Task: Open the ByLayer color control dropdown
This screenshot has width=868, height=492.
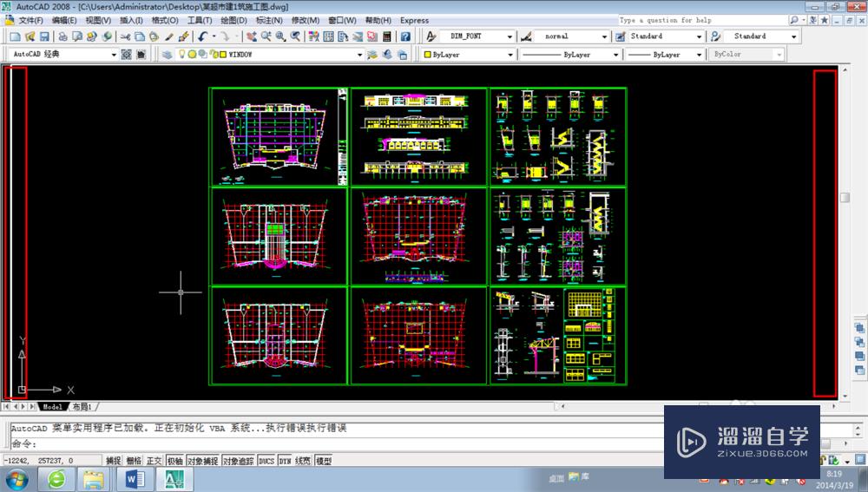Action: 510,55
